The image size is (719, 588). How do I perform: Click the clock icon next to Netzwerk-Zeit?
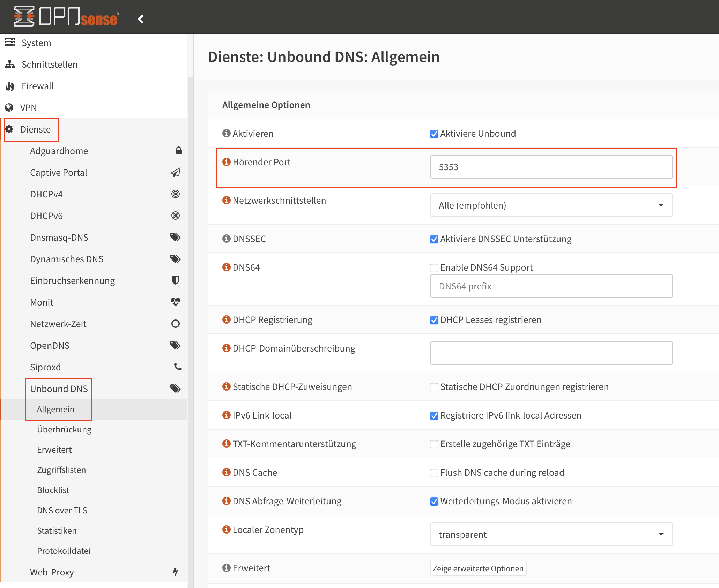pyautogui.click(x=176, y=324)
